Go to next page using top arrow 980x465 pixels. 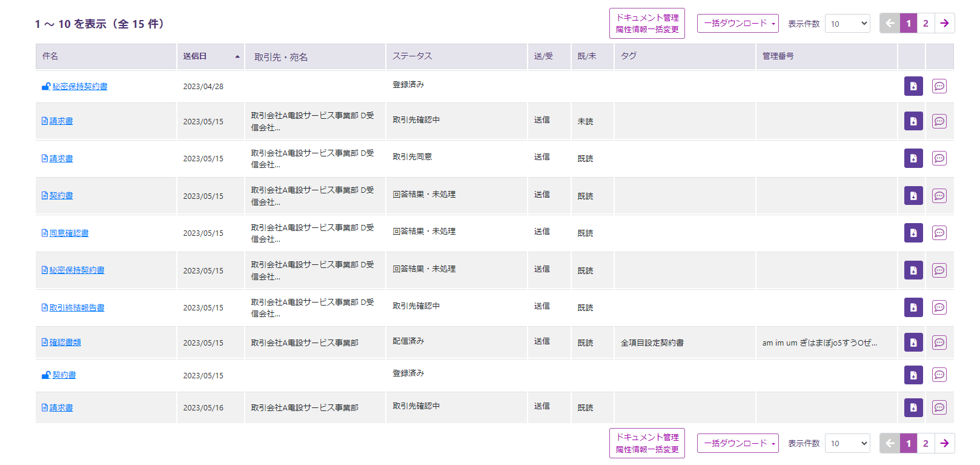tap(944, 23)
